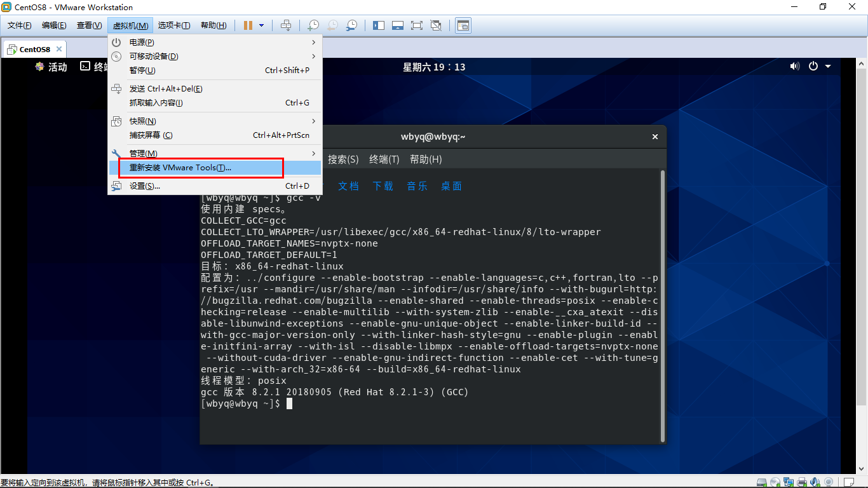Open the power options dropdown arrow beside pause
The height and width of the screenshot is (488, 868).
click(x=261, y=25)
